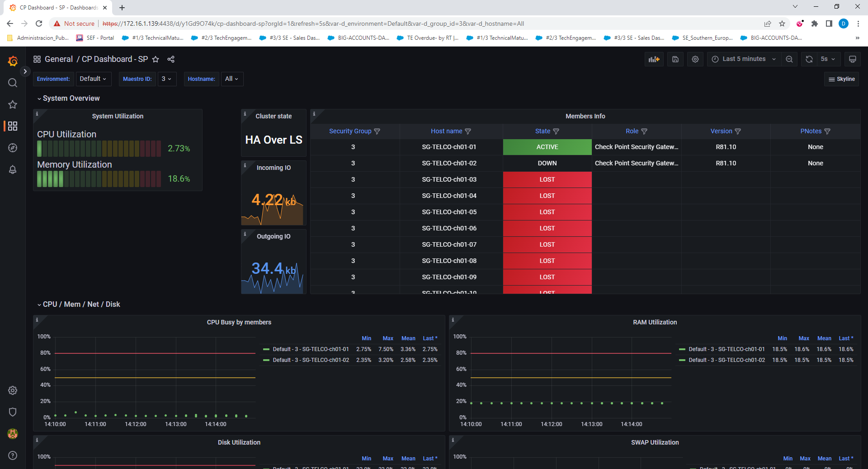Click the browser address bar URL
Image resolution: width=868 pixels, height=469 pixels.
coord(313,23)
